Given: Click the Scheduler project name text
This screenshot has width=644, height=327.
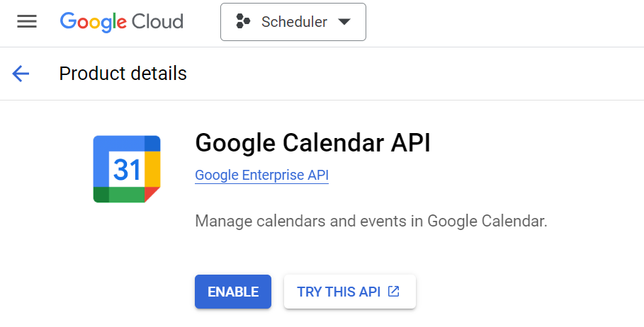Looking at the screenshot, I should [x=294, y=22].
